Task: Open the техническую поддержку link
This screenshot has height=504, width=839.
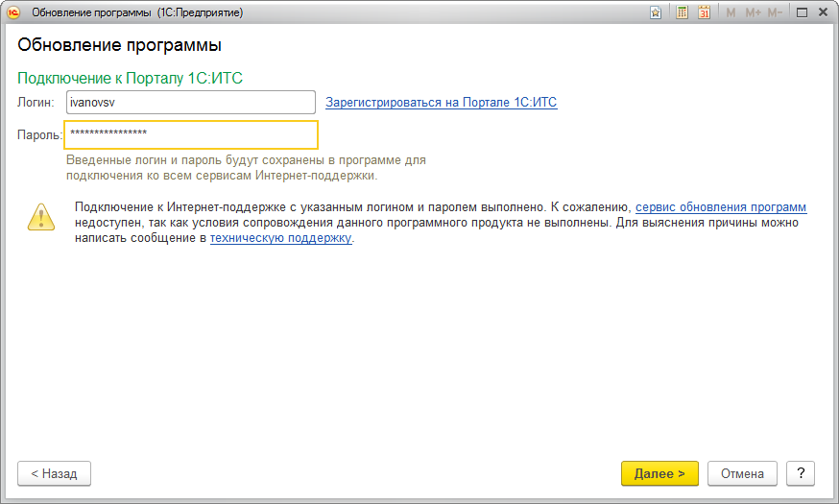Action: (x=281, y=237)
